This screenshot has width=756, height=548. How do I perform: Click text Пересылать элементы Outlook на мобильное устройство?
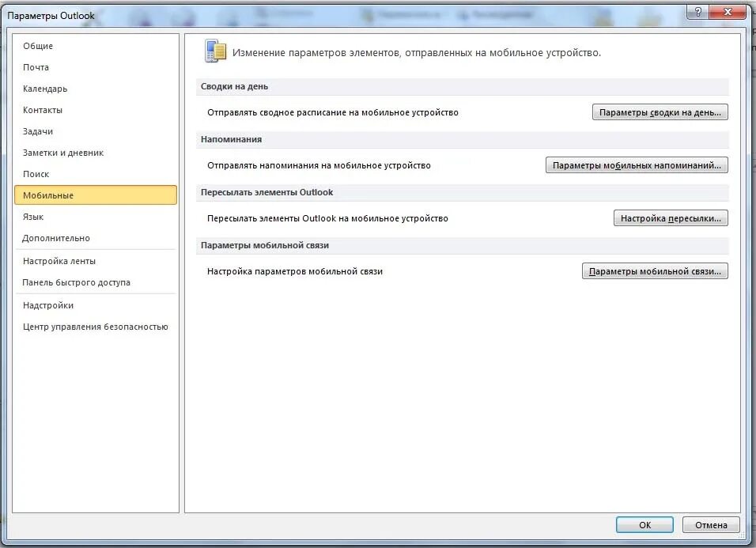pyautogui.click(x=327, y=218)
